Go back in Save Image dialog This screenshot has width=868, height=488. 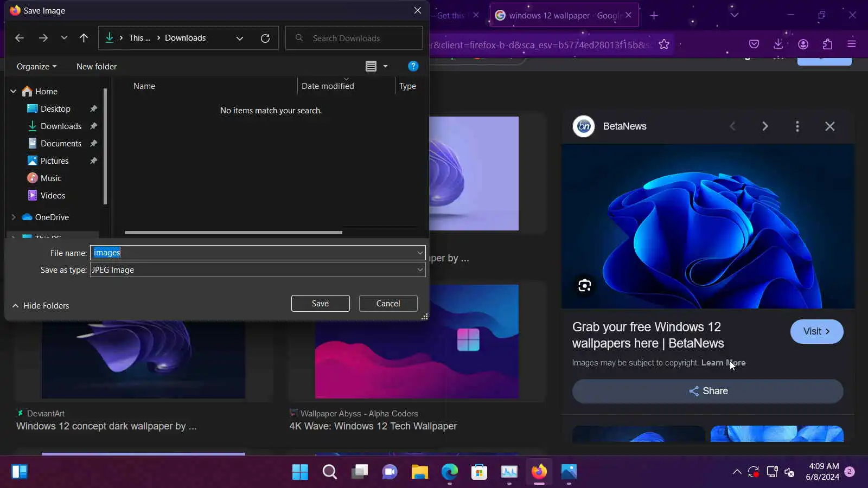tap(20, 38)
